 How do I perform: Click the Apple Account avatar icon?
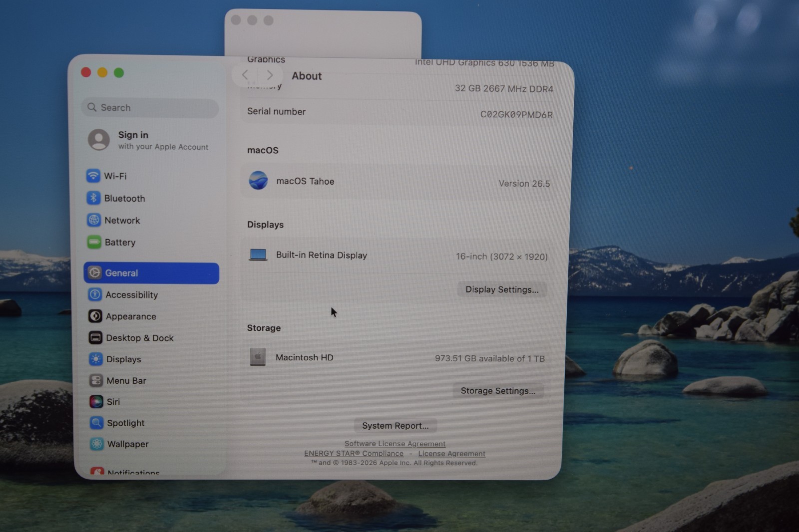(99, 140)
